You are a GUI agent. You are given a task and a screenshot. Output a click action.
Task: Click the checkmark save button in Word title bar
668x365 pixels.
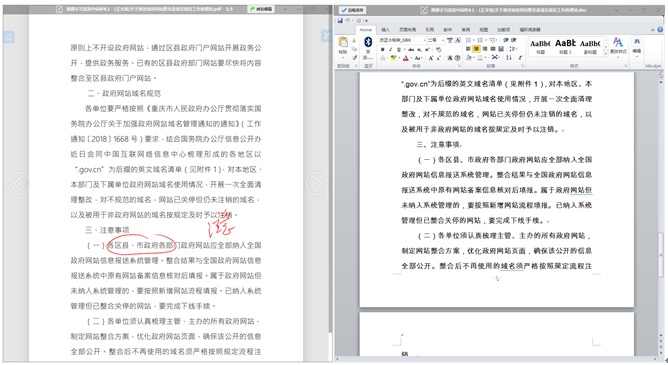tap(353, 10)
